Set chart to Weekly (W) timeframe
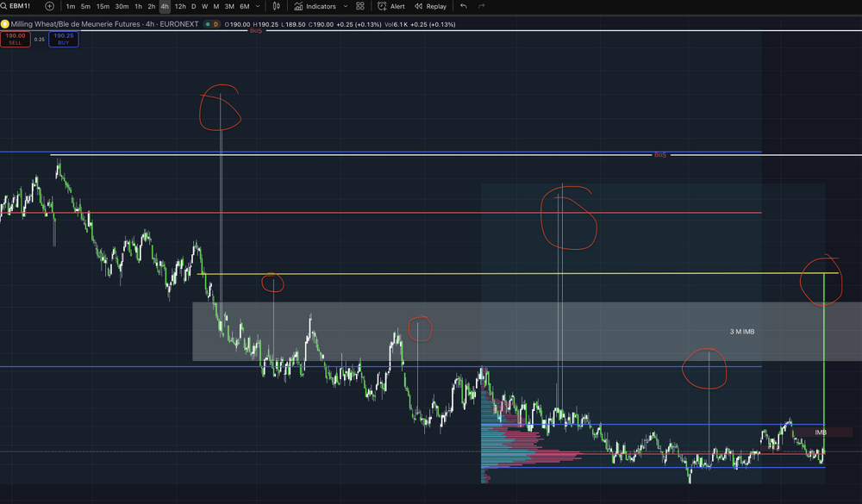This screenshot has height=504, width=862. click(204, 7)
